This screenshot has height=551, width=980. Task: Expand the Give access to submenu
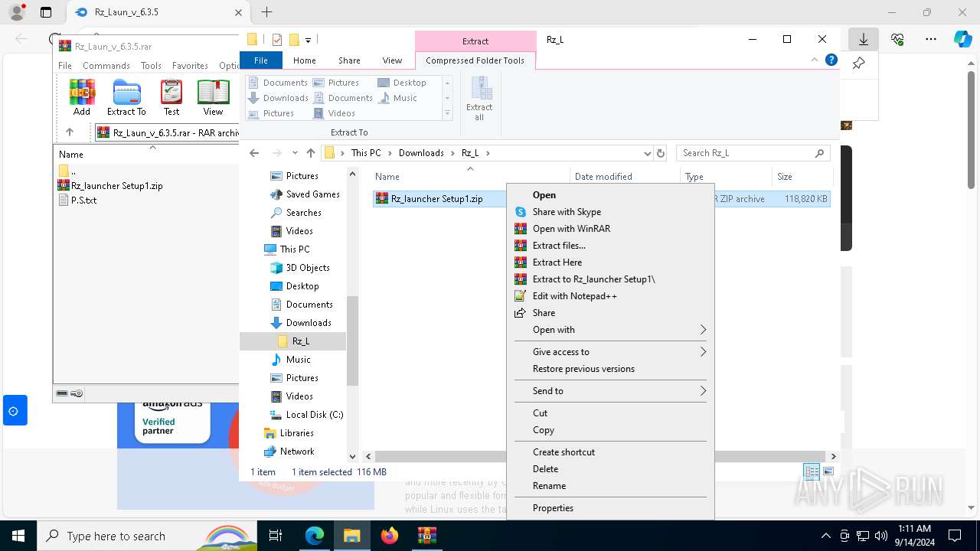(610, 352)
